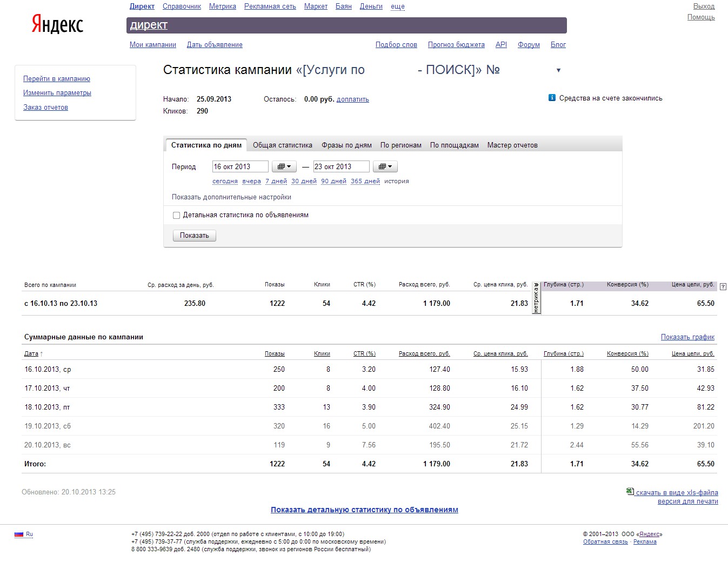Click the доплатить link
Viewport: 728px width, 562px height.
[x=353, y=99]
